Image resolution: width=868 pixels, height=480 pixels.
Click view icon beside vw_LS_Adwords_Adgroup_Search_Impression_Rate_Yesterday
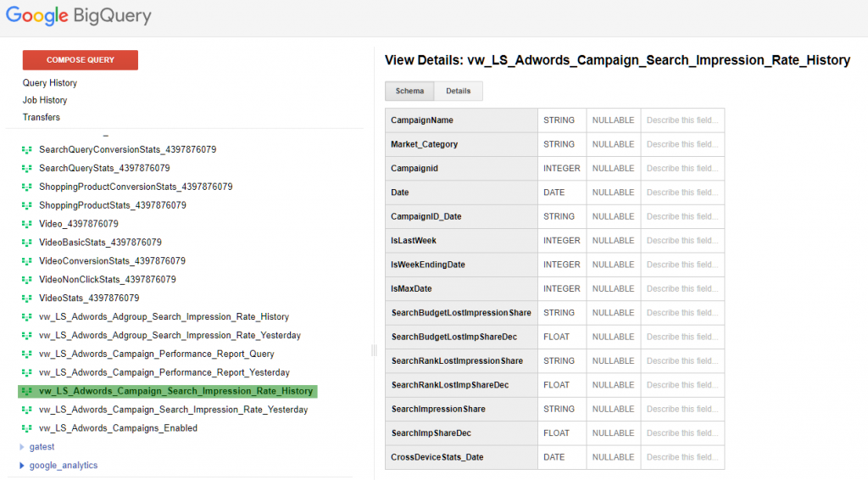[26, 336]
